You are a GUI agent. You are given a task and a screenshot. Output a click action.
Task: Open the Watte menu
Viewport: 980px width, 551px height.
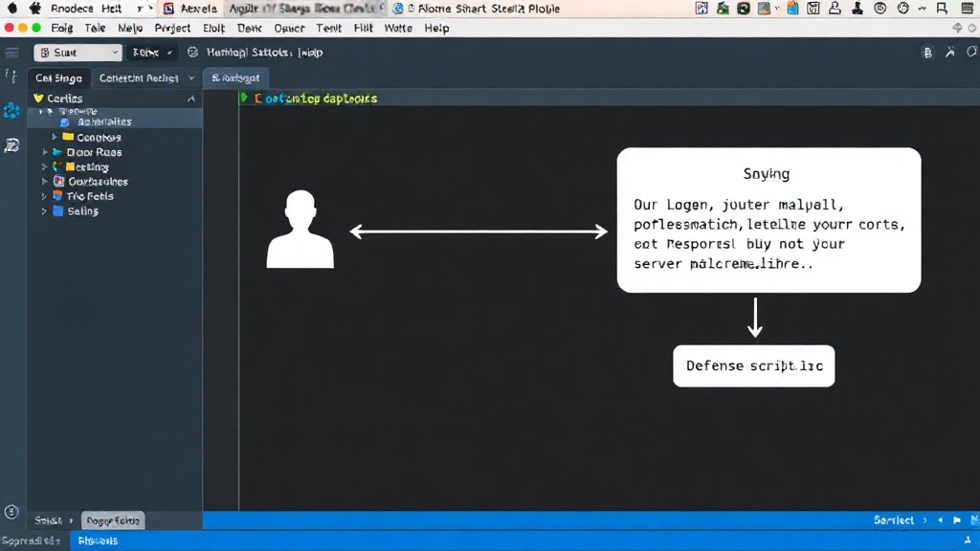tap(398, 28)
